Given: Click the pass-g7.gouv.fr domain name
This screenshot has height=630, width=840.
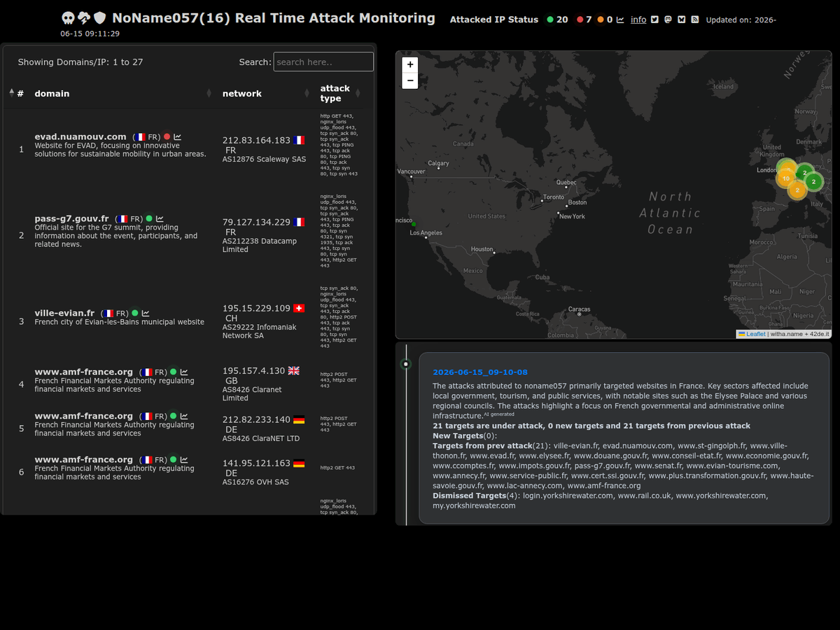Looking at the screenshot, I should pyautogui.click(x=72, y=218).
